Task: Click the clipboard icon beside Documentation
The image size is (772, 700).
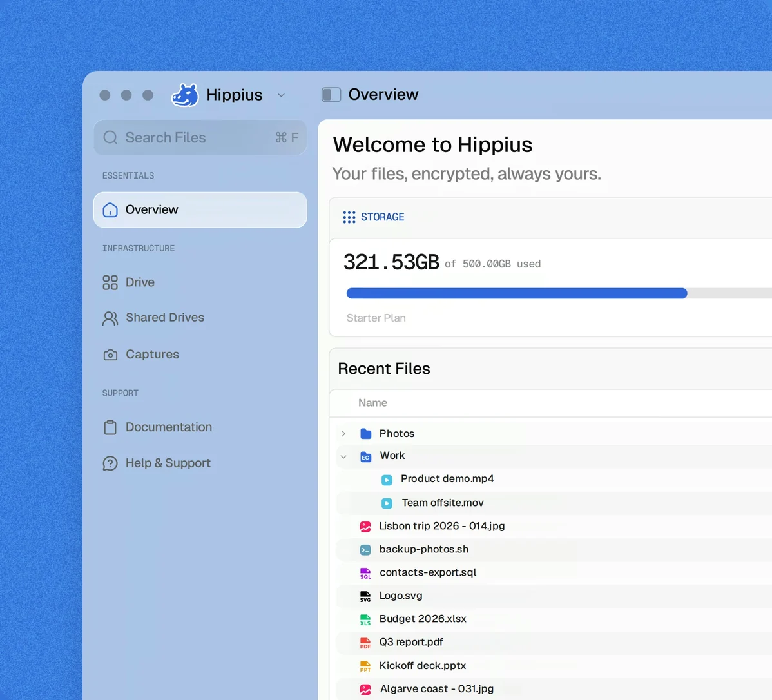Action: [x=110, y=427]
